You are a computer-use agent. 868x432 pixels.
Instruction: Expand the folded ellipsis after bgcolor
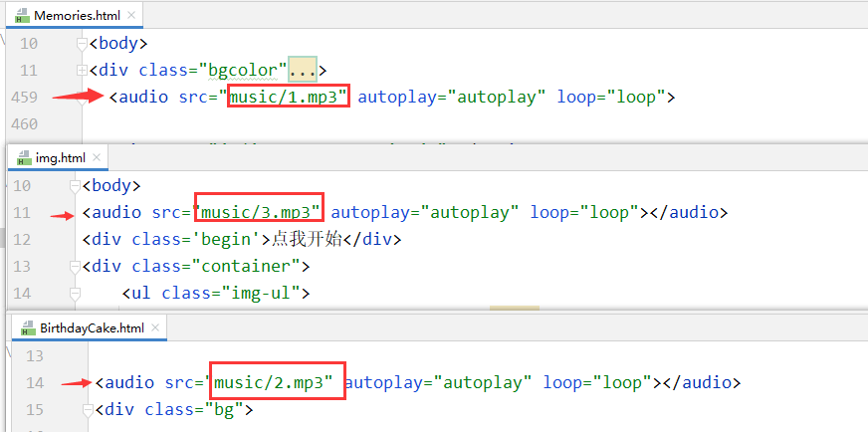pyautogui.click(x=303, y=71)
